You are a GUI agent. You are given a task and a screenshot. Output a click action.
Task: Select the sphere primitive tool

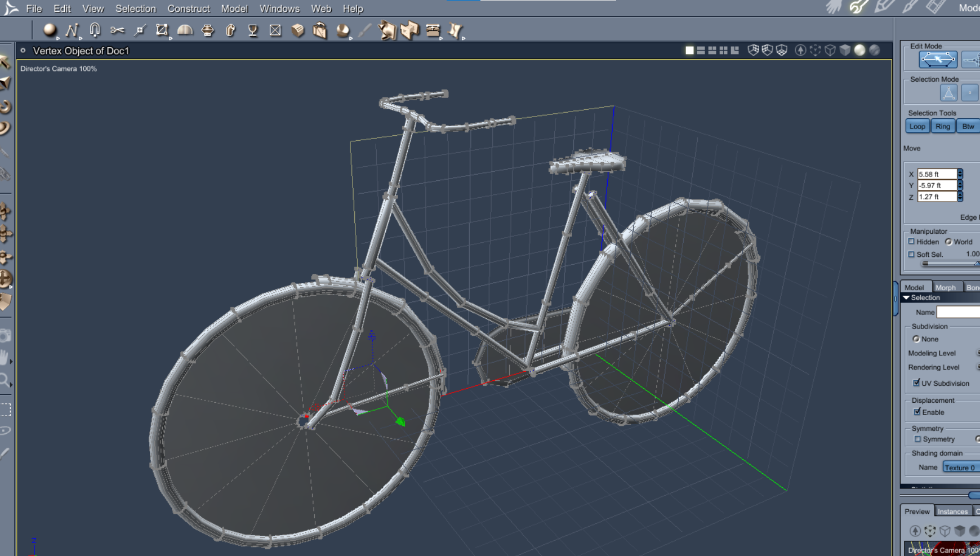point(50,30)
